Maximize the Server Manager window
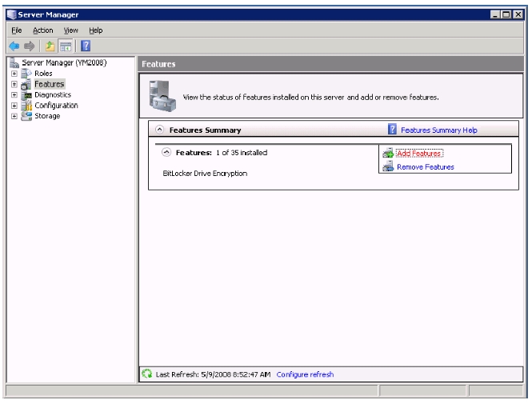The image size is (532, 404). point(506,14)
